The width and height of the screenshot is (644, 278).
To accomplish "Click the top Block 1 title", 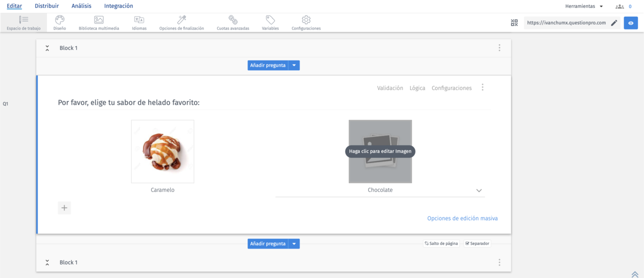I will pos(69,48).
